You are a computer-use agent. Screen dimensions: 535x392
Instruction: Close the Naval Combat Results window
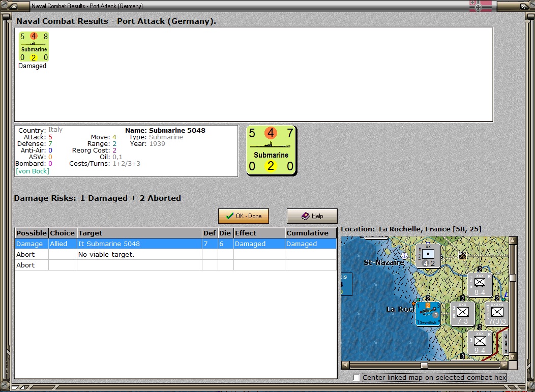click(x=523, y=6)
